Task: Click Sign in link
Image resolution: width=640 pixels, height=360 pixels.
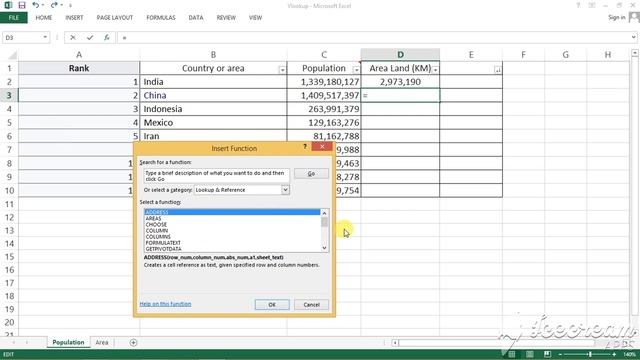Action: (616, 17)
